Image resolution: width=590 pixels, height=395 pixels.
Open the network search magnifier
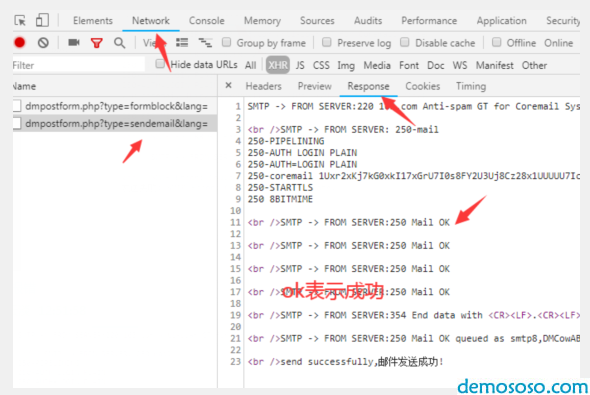(x=120, y=43)
